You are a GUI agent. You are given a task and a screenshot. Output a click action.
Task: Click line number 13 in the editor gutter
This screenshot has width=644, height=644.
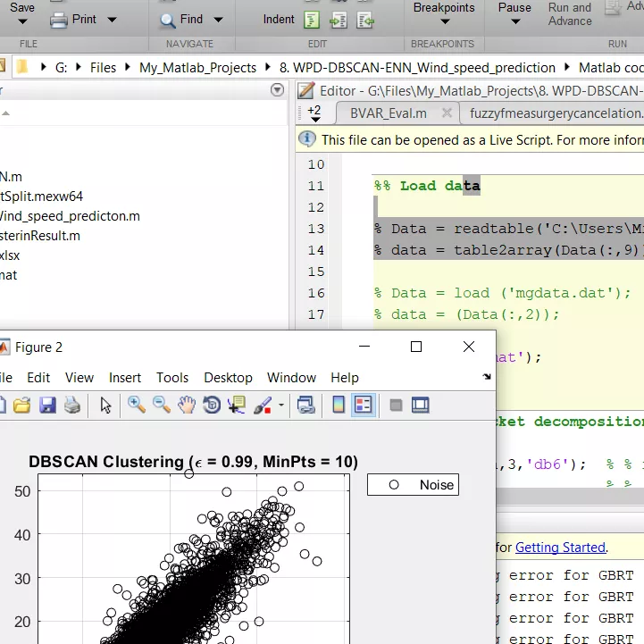[x=316, y=229]
